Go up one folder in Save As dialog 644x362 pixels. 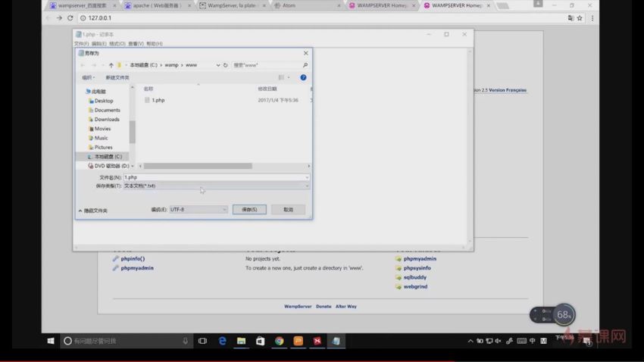pos(111,65)
